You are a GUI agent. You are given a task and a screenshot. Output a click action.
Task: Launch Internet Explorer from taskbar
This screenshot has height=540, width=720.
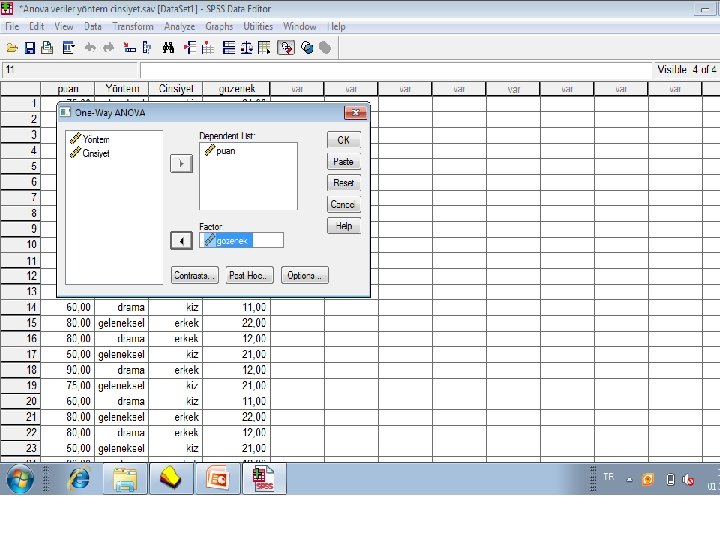pyautogui.click(x=79, y=479)
